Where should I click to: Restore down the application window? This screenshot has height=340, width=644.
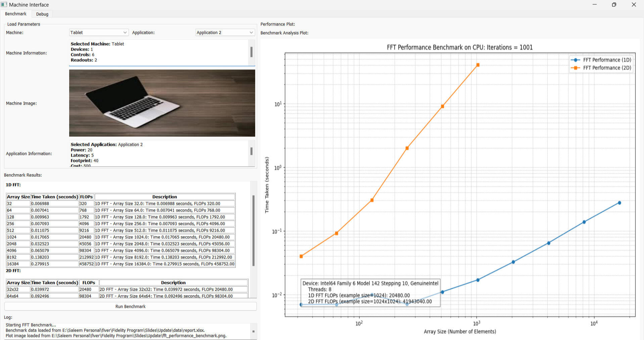[x=614, y=5]
